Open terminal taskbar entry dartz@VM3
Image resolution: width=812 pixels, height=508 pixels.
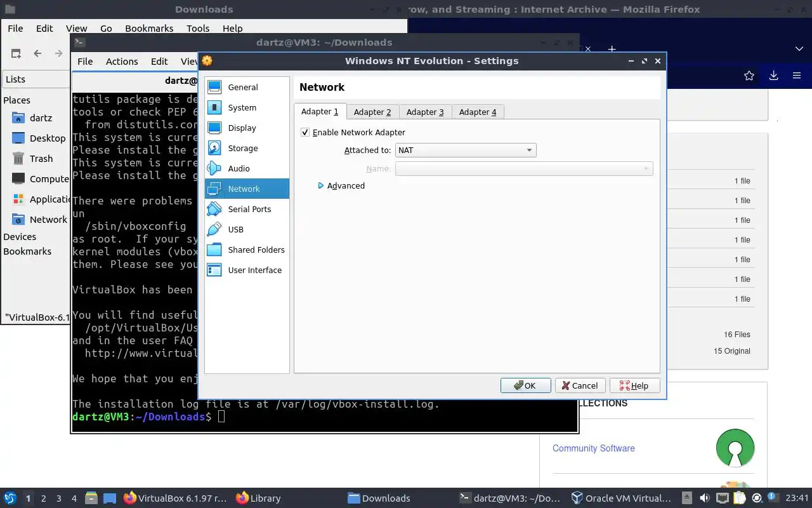coord(510,498)
